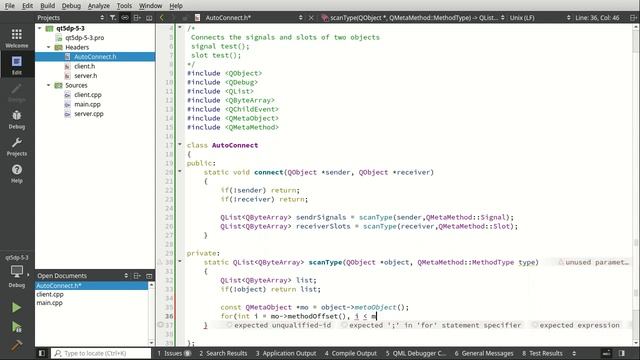Viewport: 640px width, 360px height.
Task: Open the Build menu
Action: point(47,6)
